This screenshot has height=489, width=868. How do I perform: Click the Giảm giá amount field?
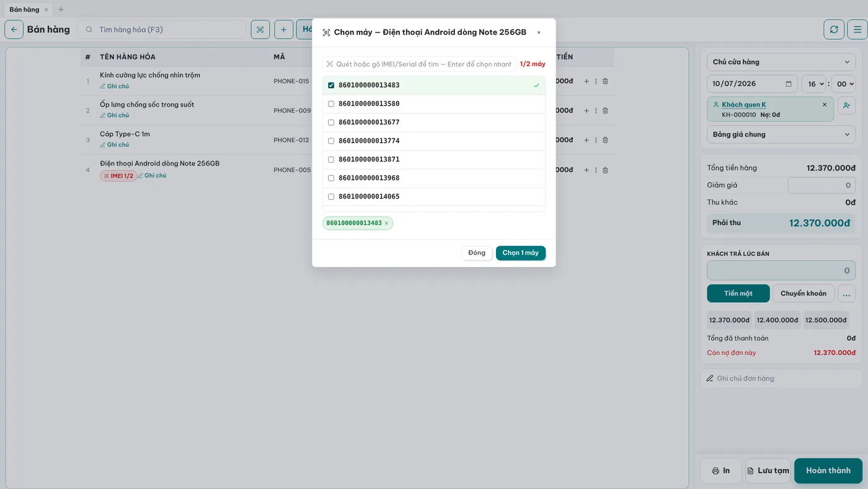(x=821, y=185)
